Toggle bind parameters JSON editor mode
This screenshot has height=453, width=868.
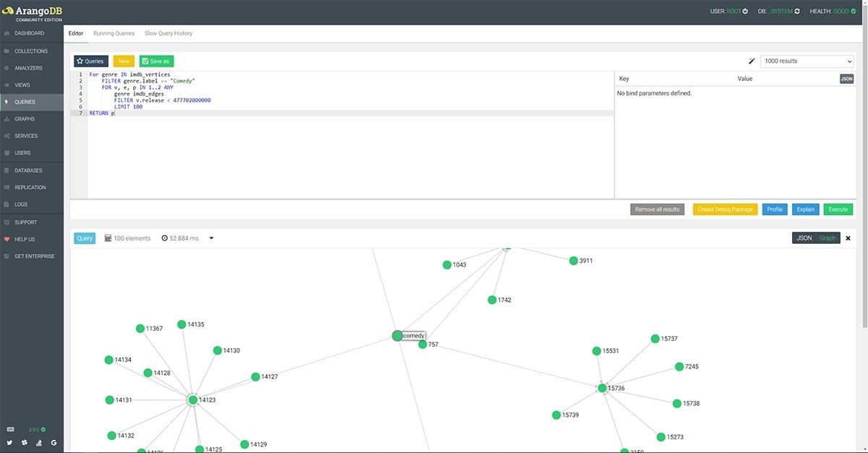[846, 78]
